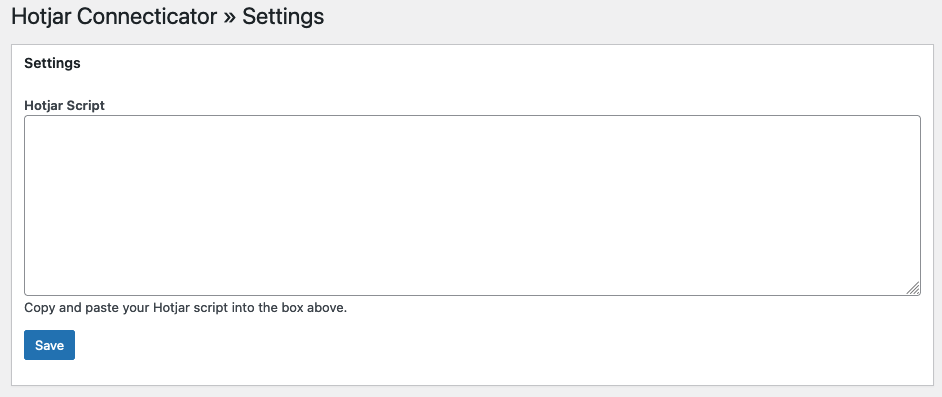Place cursor inside the empty script box
The image size is (942, 397).
coord(472,205)
